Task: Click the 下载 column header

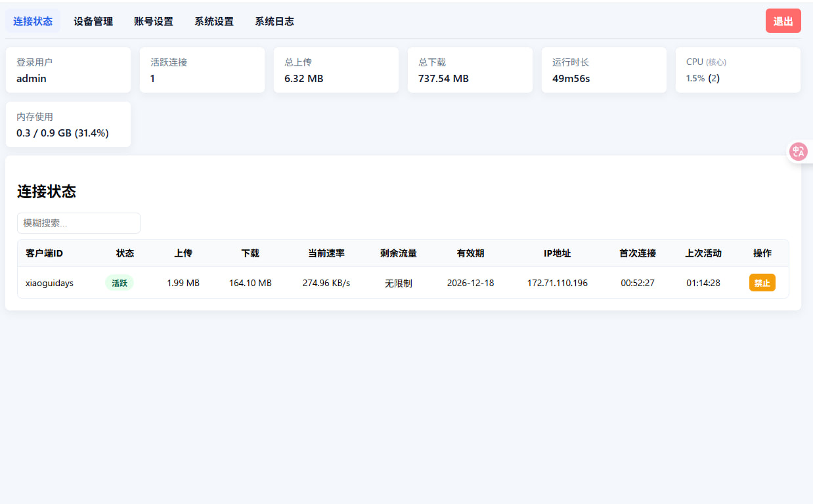Action: pyautogui.click(x=250, y=253)
